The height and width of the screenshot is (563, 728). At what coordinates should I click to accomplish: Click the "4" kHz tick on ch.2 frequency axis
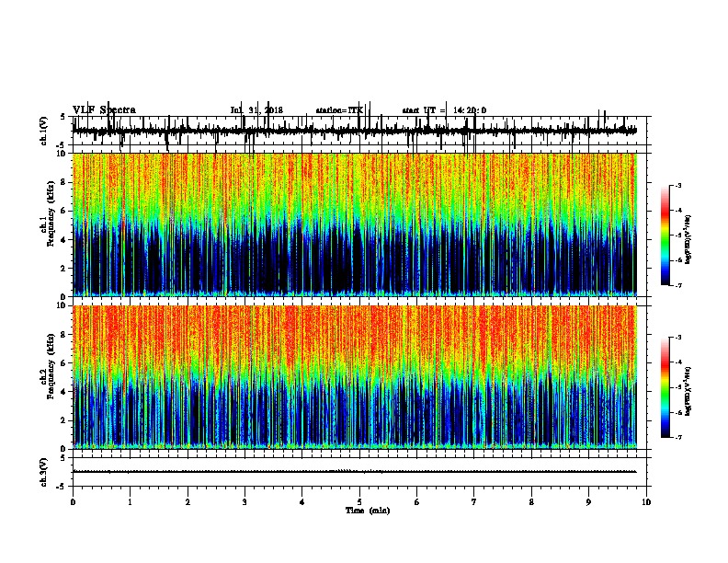[x=64, y=392]
